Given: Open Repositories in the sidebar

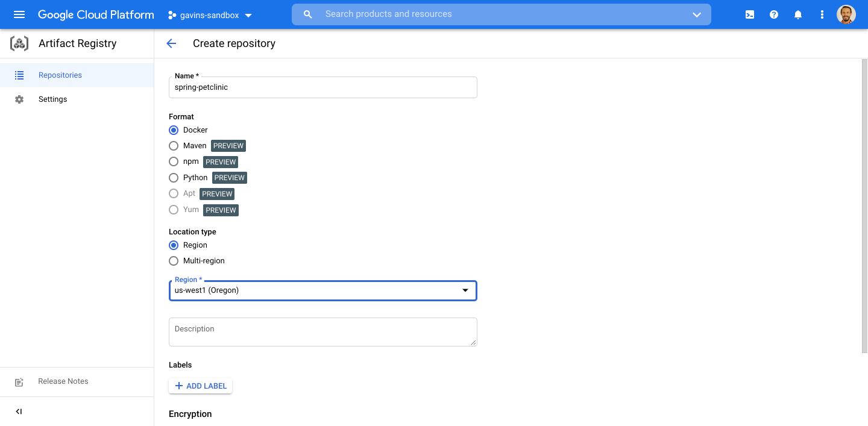Looking at the screenshot, I should click(60, 75).
